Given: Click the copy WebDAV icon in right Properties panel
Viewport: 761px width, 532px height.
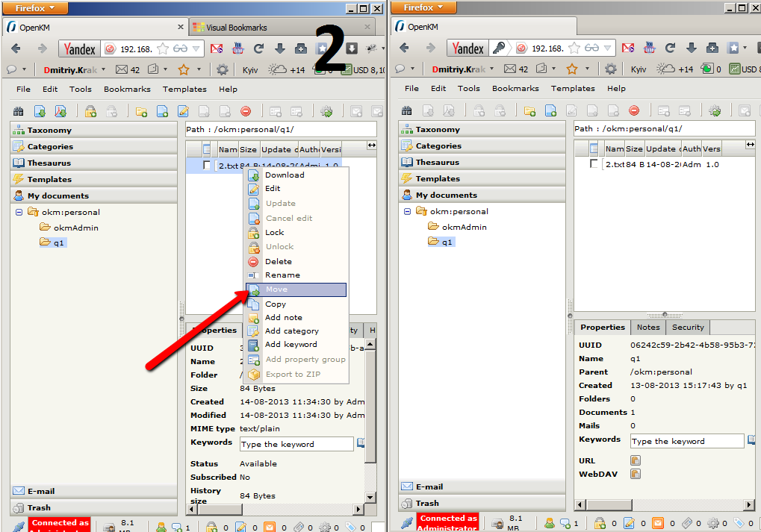Looking at the screenshot, I should (636, 474).
